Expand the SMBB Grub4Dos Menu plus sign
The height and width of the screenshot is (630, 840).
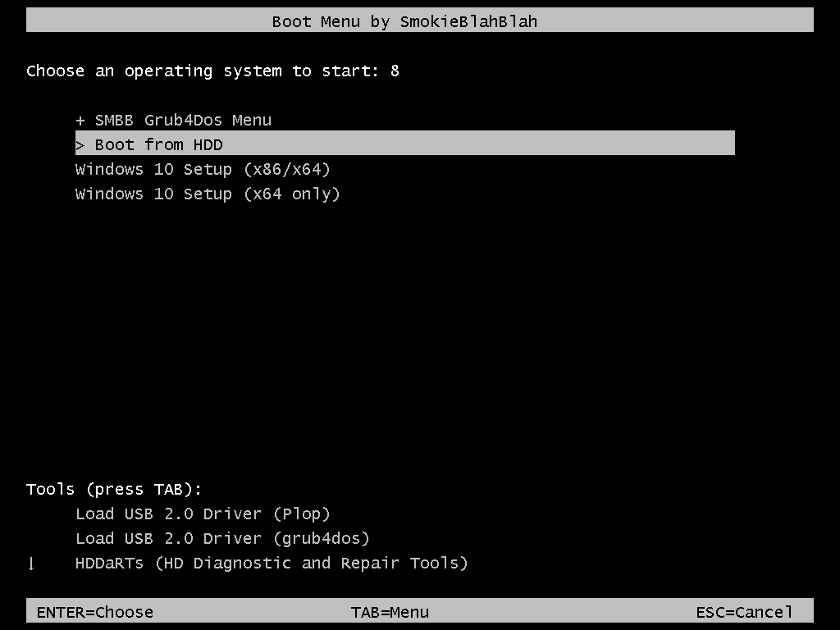[80, 121]
